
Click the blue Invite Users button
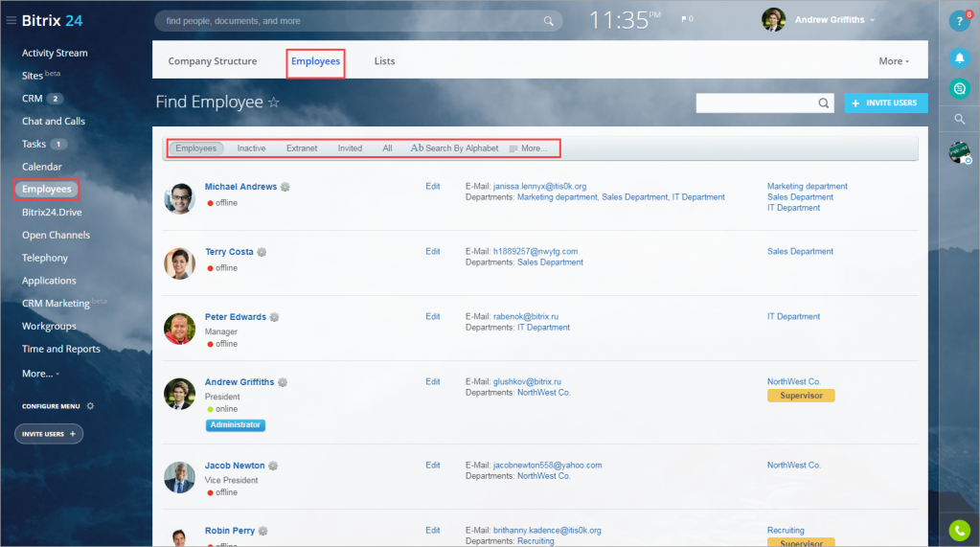pos(885,103)
